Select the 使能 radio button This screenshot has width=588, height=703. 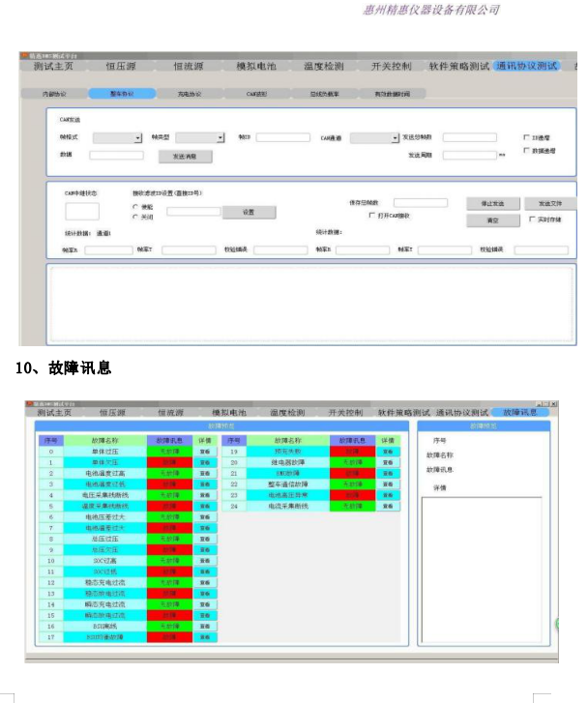134,207
